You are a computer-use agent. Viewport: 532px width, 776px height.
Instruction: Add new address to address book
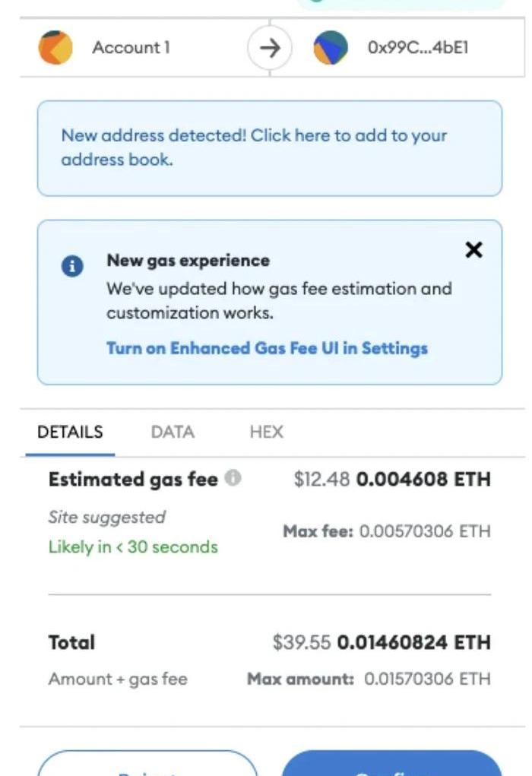[254, 147]
